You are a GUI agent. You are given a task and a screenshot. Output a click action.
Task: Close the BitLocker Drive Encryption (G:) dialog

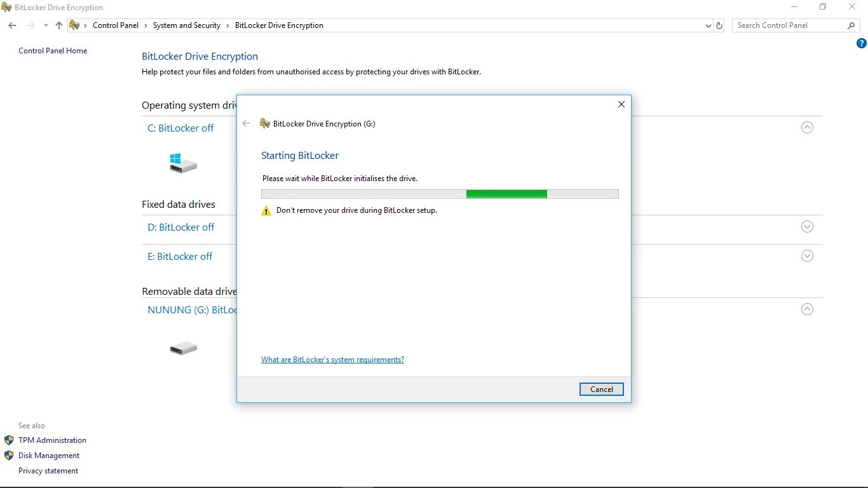pyautogui.click(x=621, y=104)
